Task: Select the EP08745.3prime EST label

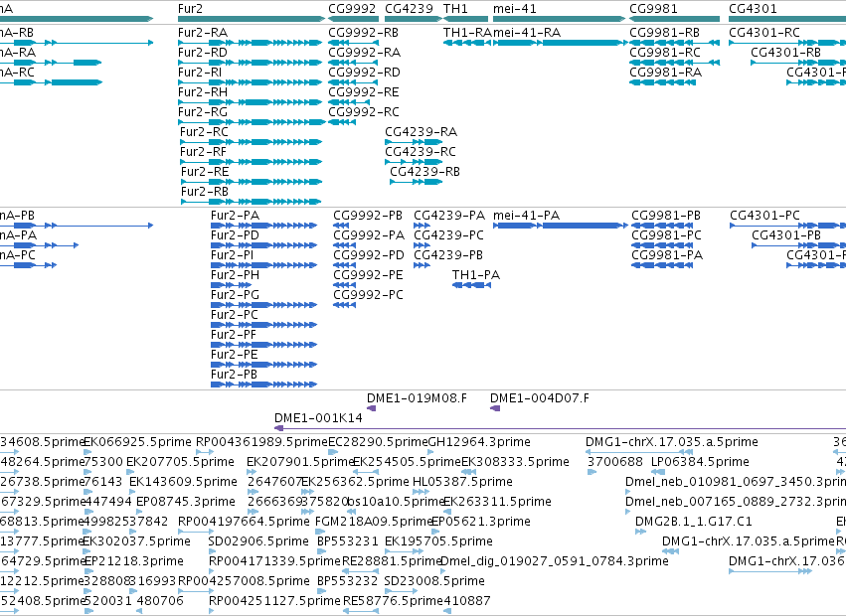Action: click(x=186, y=502)
